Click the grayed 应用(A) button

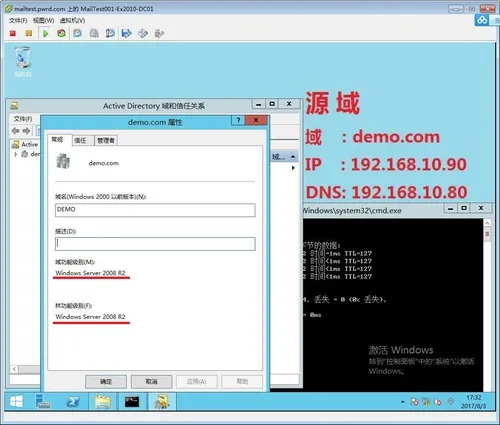click(x=197, y=382)
